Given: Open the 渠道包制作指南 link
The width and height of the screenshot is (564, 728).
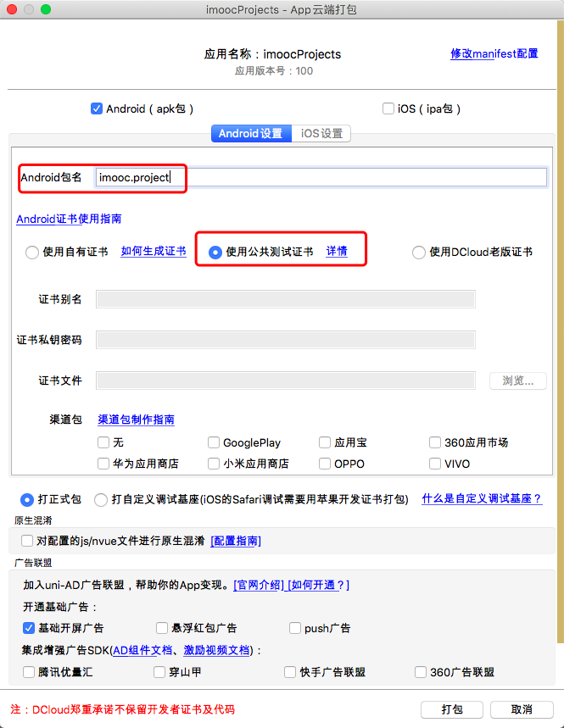Looking at the screenshot, I should point(137,420).
